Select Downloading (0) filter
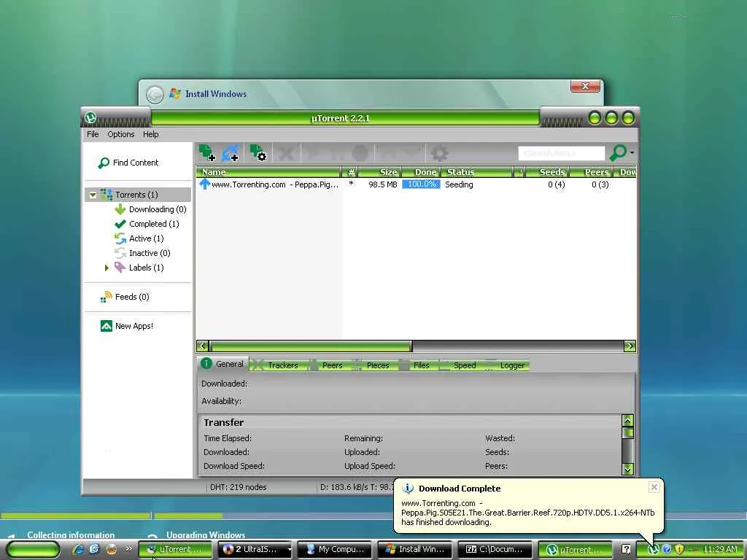The height and width of the screenshot is (560, 747). [150, 209]
